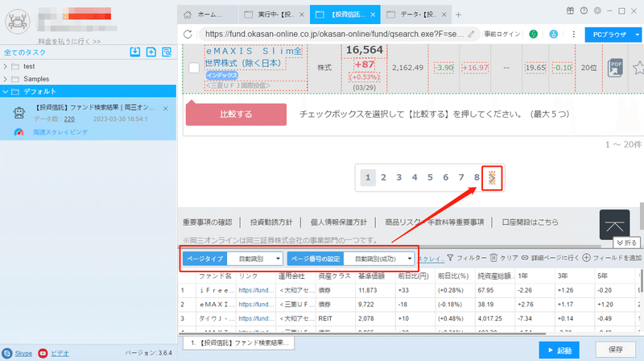Click the YouTube video icon

(43, 353)
